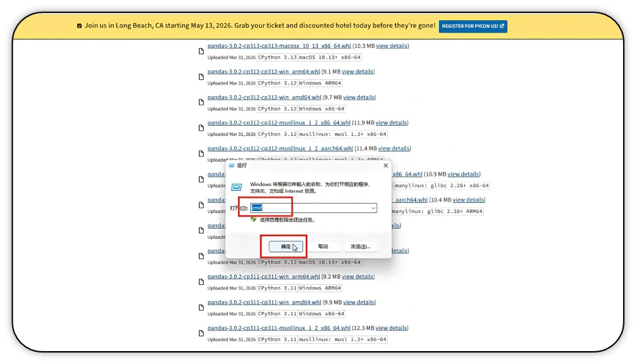This screenshot has height=364, width=636.
Task: View details of the cp311 musllinux x86_64 wheel
Action: point(391,328)
